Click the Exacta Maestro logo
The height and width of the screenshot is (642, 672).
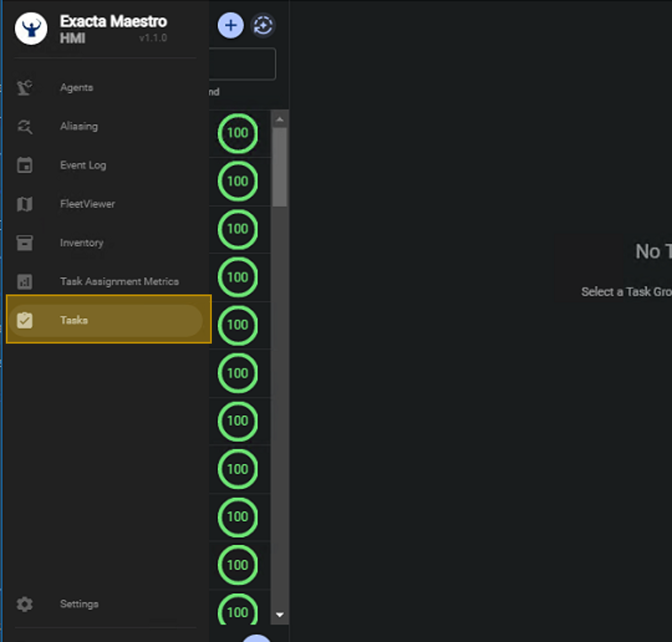tap(31, 29)
